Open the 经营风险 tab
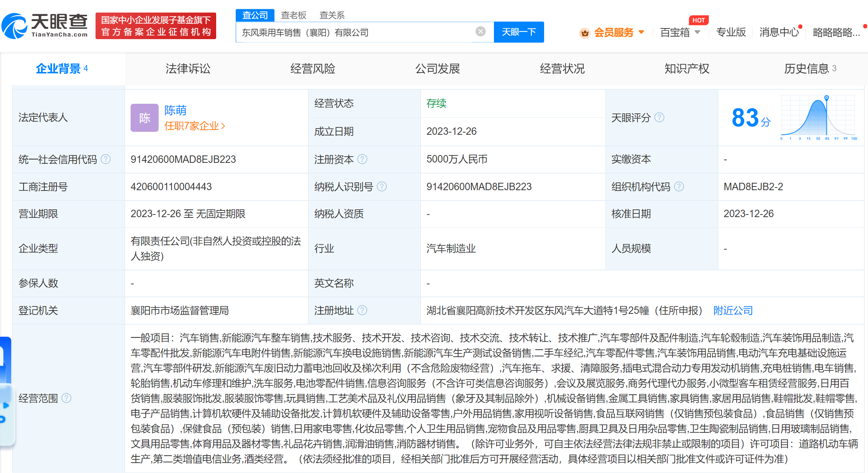The width and height of the screenshot is (868, 473). point(312,69)
